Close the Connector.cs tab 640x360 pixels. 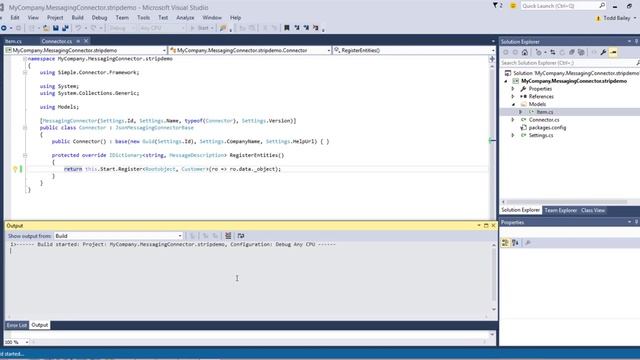[86, 41]
